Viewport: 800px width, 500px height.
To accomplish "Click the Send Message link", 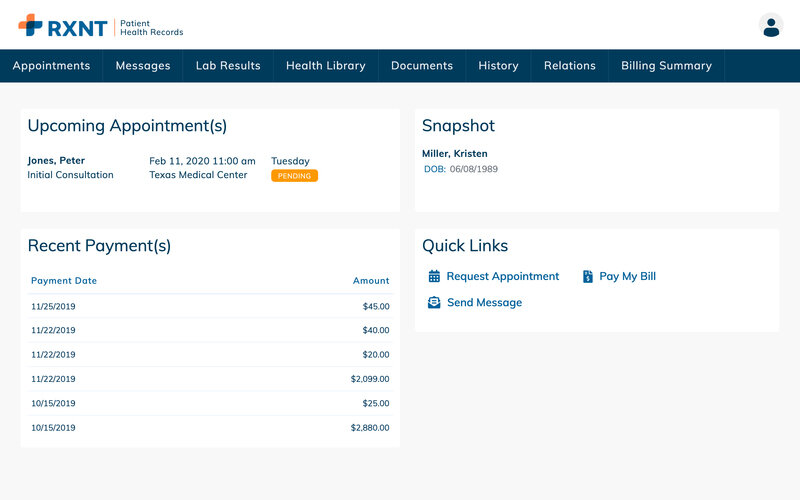I will (x=484, y=302).
